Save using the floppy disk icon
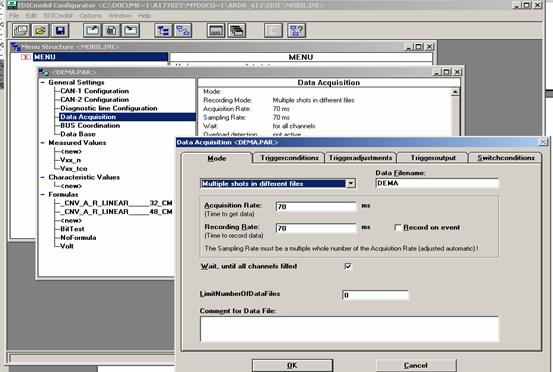 [60, 31]
